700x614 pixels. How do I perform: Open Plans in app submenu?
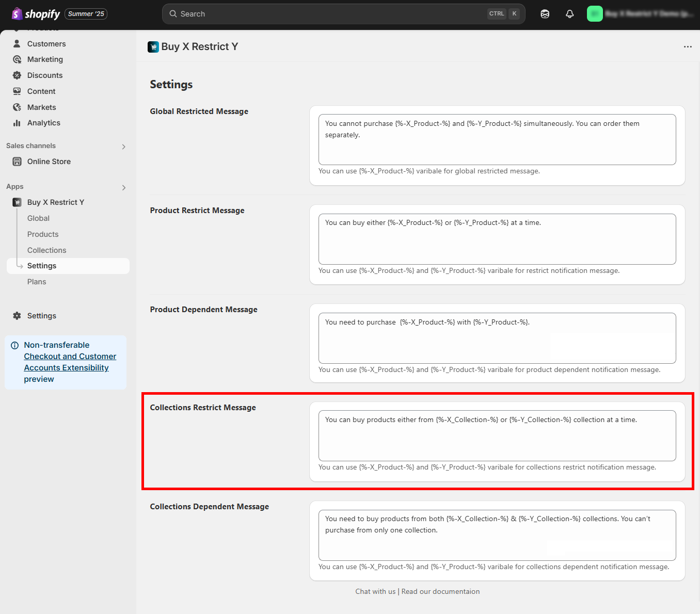click(37, 282)
